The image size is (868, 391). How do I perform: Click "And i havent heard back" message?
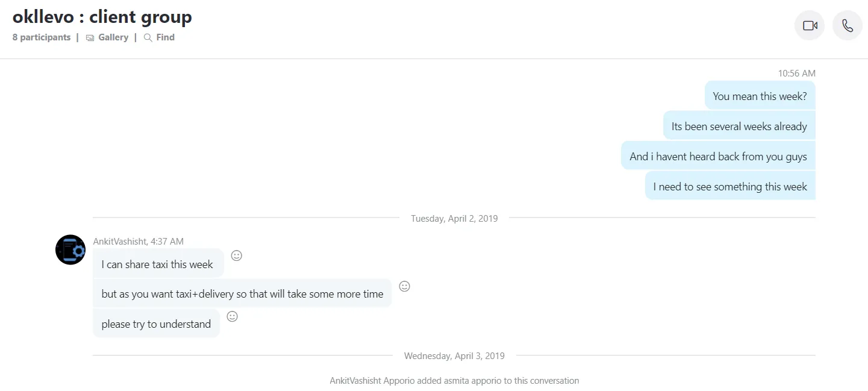tap(718, 157)
